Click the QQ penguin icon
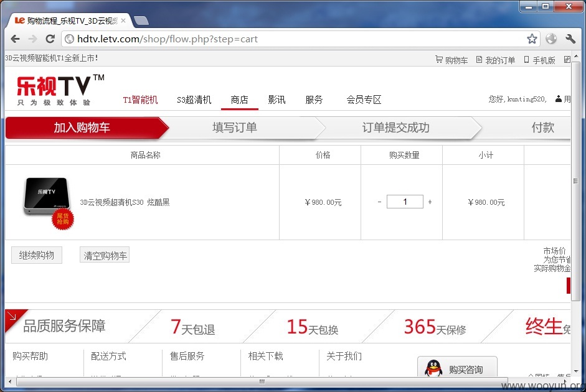The width and height of the screenshot is (586, 392). tap(433, 368)
